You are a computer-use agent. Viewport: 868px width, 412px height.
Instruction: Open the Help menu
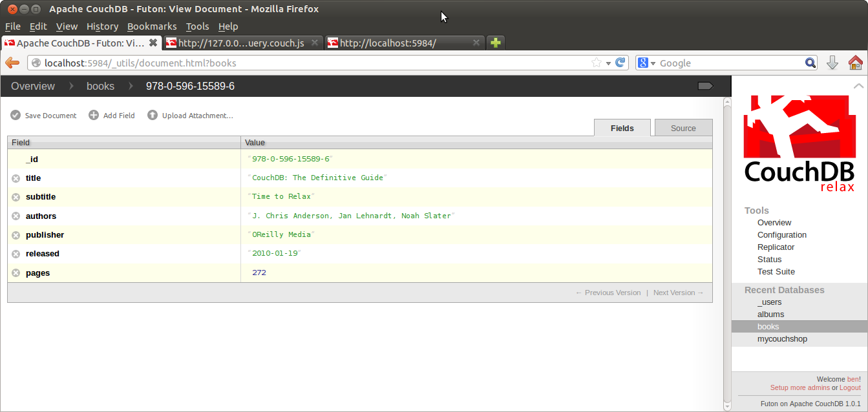pyautogui.click(x=228, y=26)
